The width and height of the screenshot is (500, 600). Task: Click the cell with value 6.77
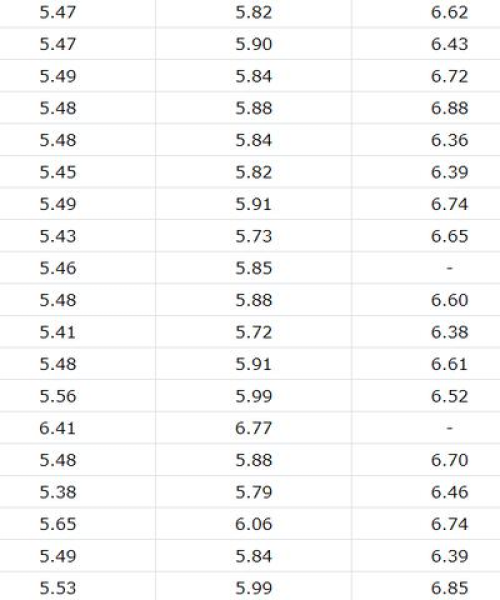tap(253, 428)
